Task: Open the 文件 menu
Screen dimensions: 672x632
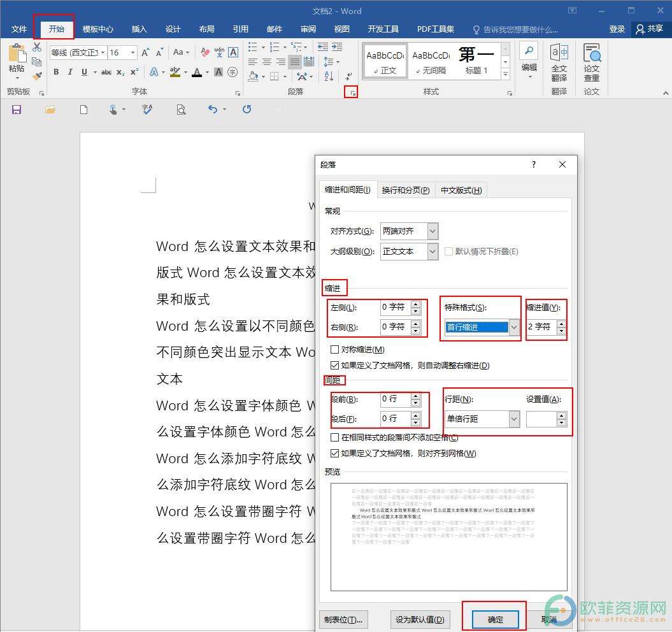Action: click(19, 29)
